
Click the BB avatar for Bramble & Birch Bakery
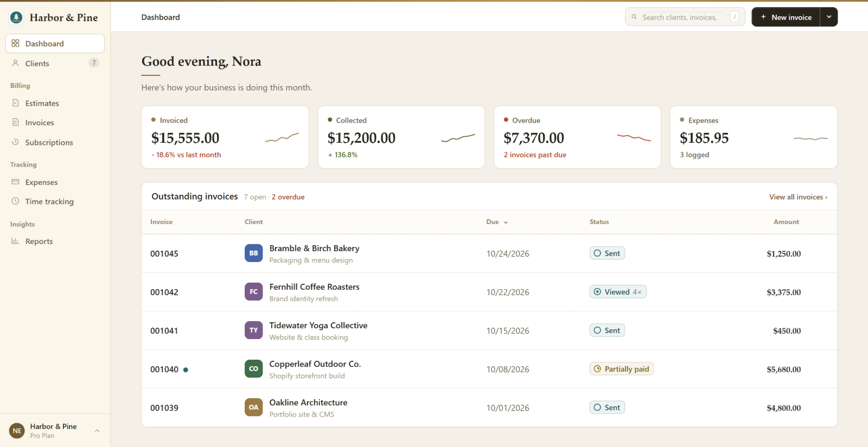254,253
